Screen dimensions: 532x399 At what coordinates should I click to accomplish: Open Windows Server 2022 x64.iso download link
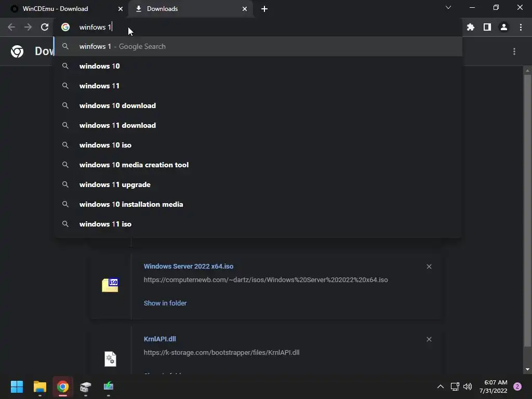tap(188, 267)
